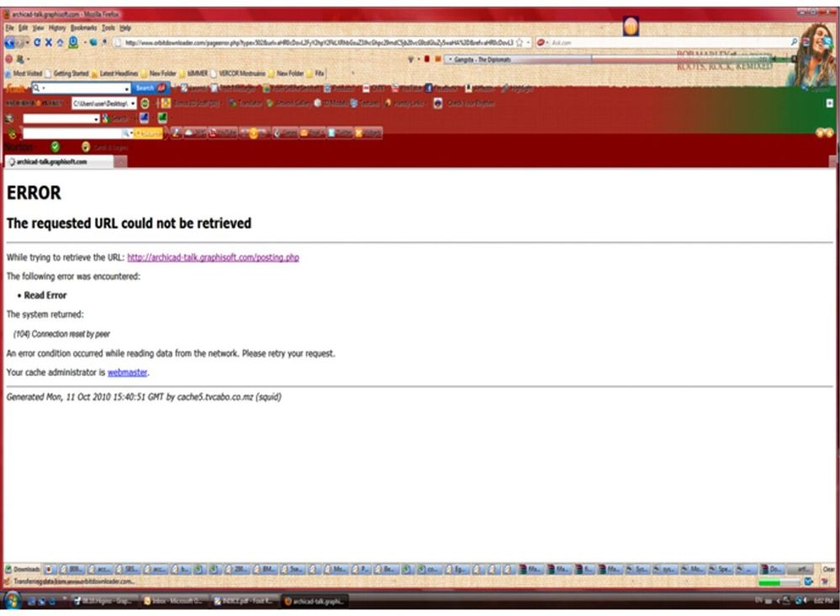Follow the archicad-talk posting.php link
Viewport: 840px width, 616px height.
(x=214, y=258)
